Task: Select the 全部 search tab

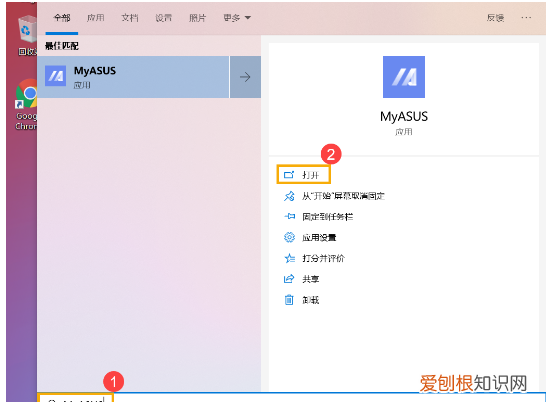Action: tap(62, 18)
